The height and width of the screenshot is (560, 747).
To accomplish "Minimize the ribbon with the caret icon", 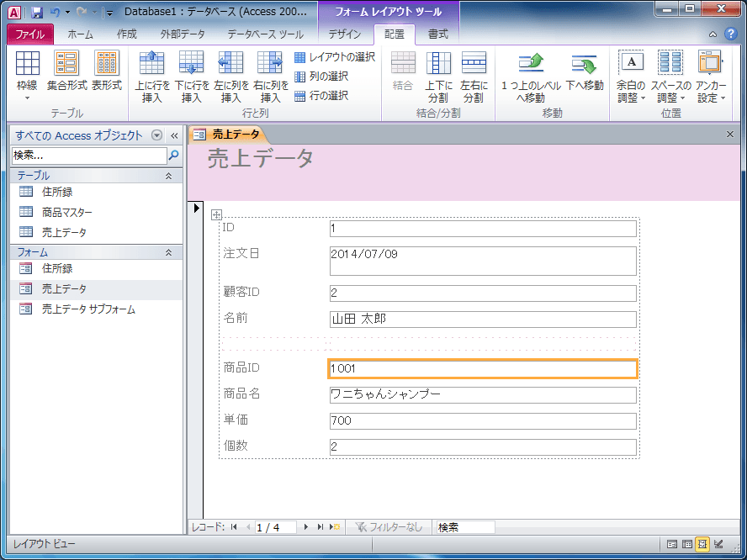I will pyautogui.click(x=713, y=34).
